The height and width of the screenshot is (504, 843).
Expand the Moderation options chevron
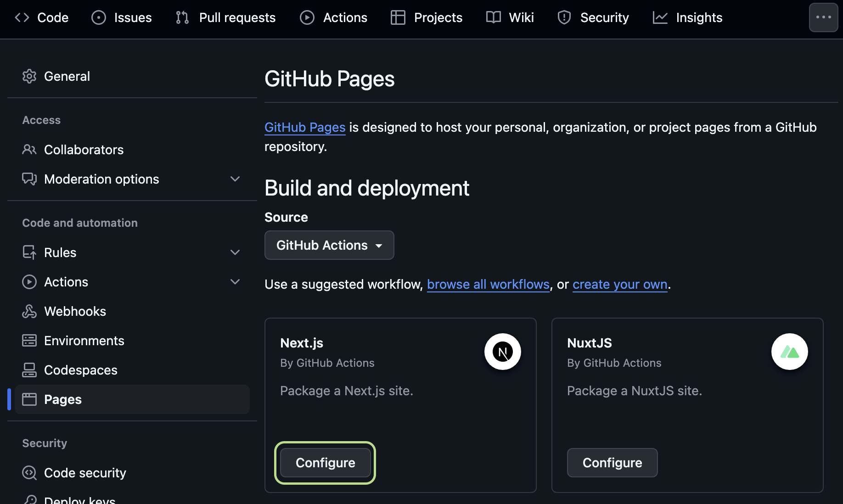click(x=235, y=179)
